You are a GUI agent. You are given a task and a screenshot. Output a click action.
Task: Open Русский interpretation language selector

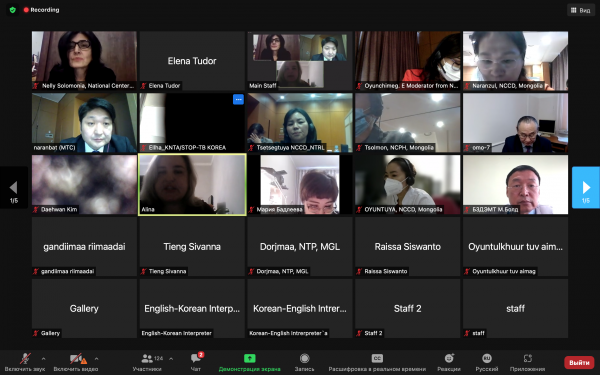coord(487,362)
